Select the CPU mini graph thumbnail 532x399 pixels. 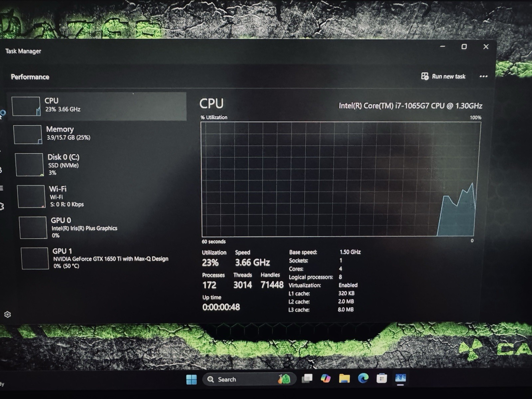(x=26, y=106)
